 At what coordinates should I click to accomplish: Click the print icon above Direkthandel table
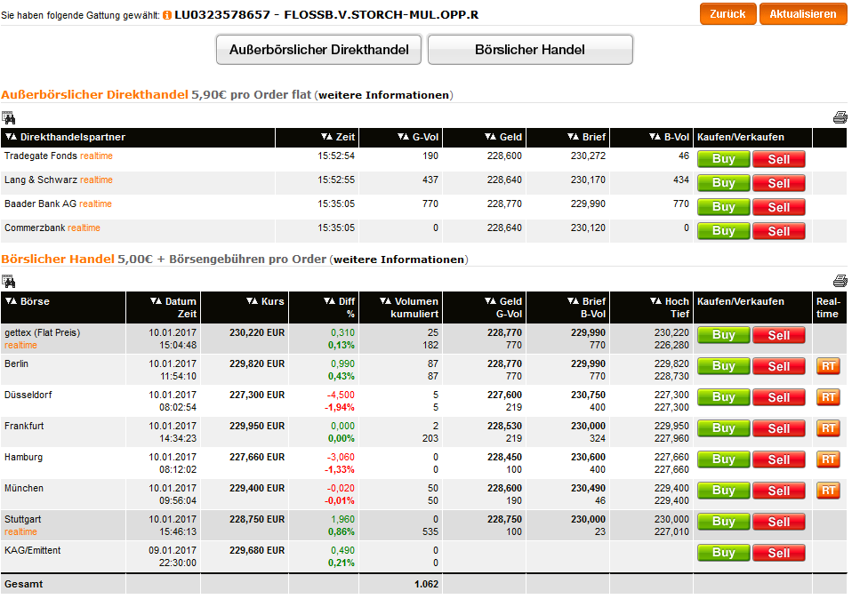[x=840, y=117]
